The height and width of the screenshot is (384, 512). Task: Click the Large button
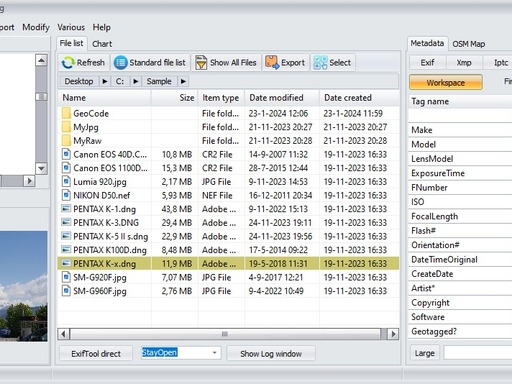pos(424,353)
